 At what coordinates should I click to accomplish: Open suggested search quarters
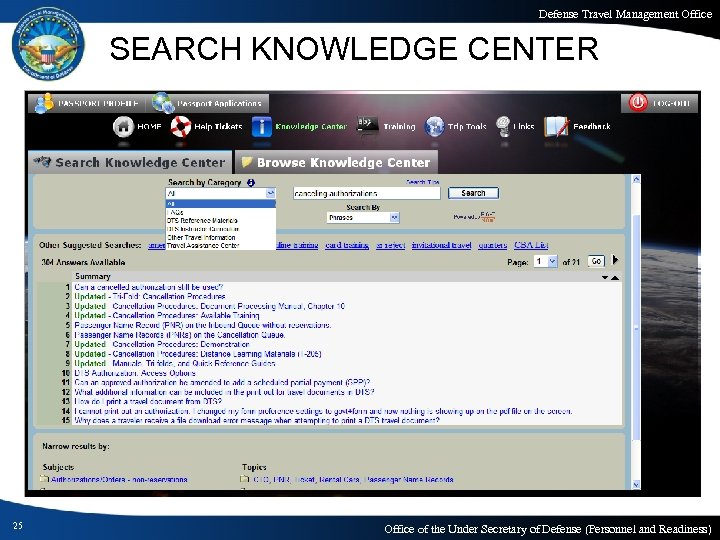point(492,245)
